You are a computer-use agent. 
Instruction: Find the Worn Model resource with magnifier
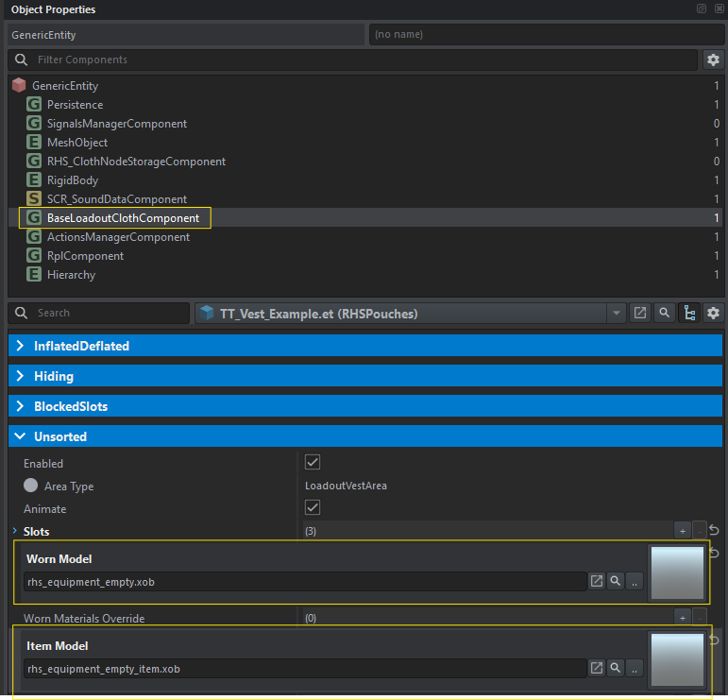coord(616,581)
